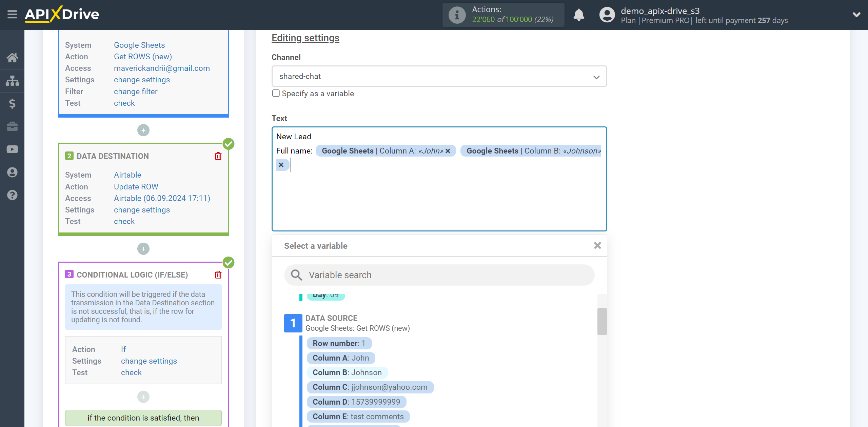Viewport: 868px width, 427px height.
Task: Click the variable list scrollbar thumb
Action: [x=602, y=321]
